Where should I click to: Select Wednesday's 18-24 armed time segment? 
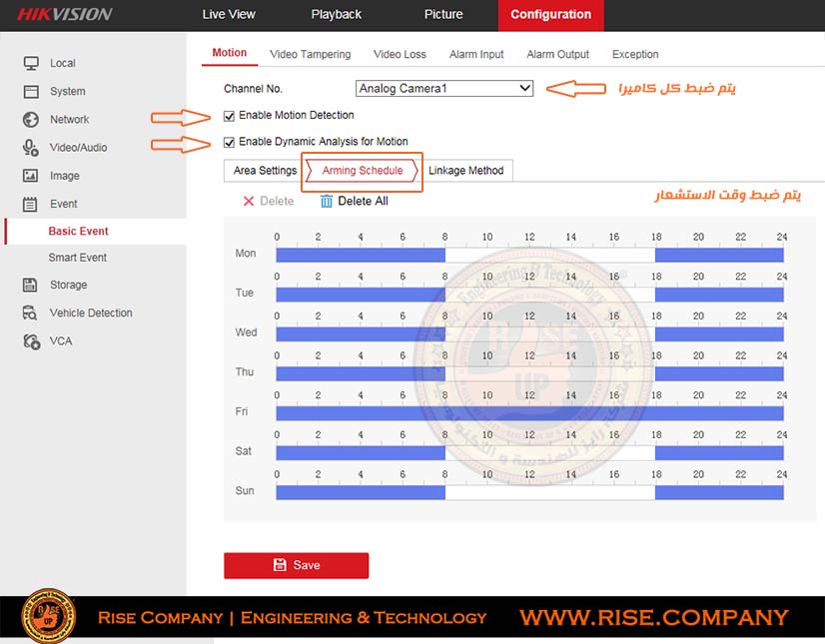point(719,334)
